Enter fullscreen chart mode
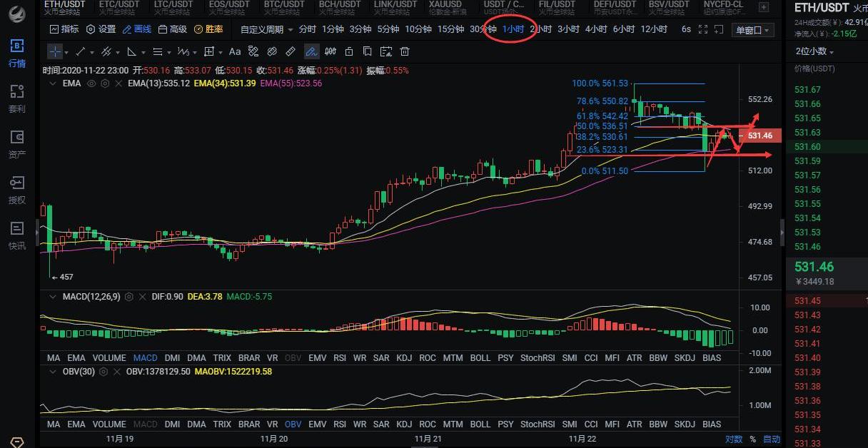Image resolution: width=868 pixels, height=448 pixels. [x=703, y=29]
